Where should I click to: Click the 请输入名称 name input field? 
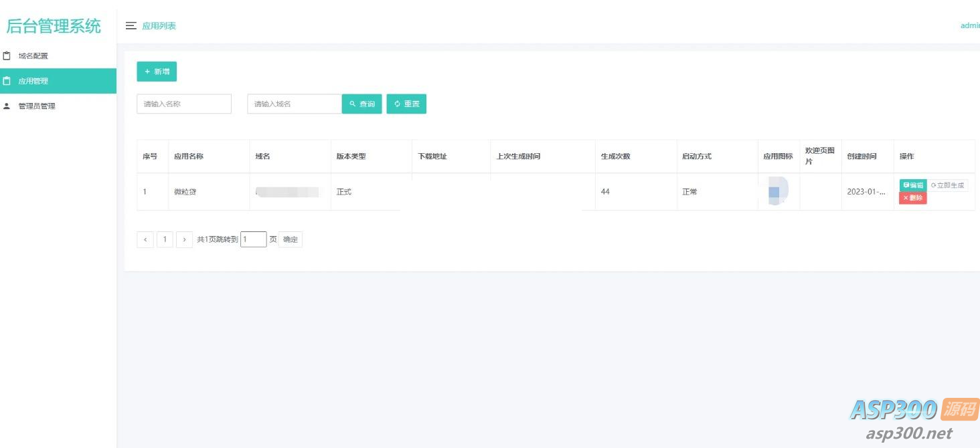click(x=184, y=104)
